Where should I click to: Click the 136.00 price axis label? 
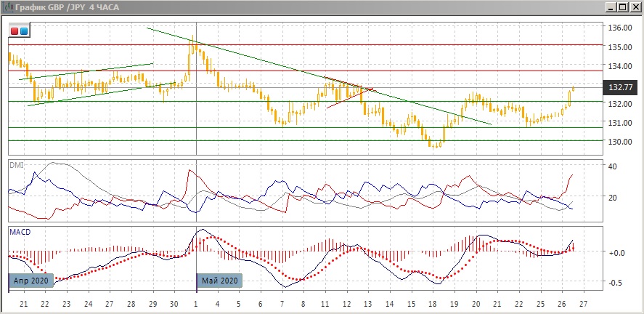[x=620, y=28]
